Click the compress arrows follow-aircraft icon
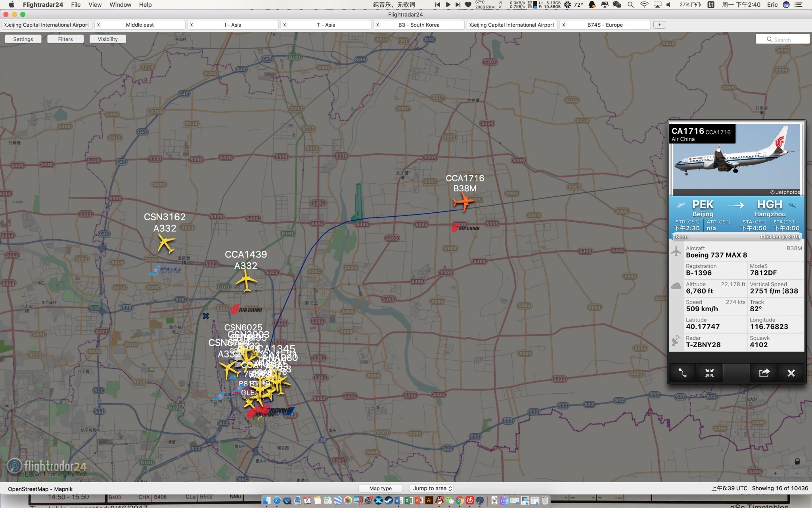 click(709, 373)
